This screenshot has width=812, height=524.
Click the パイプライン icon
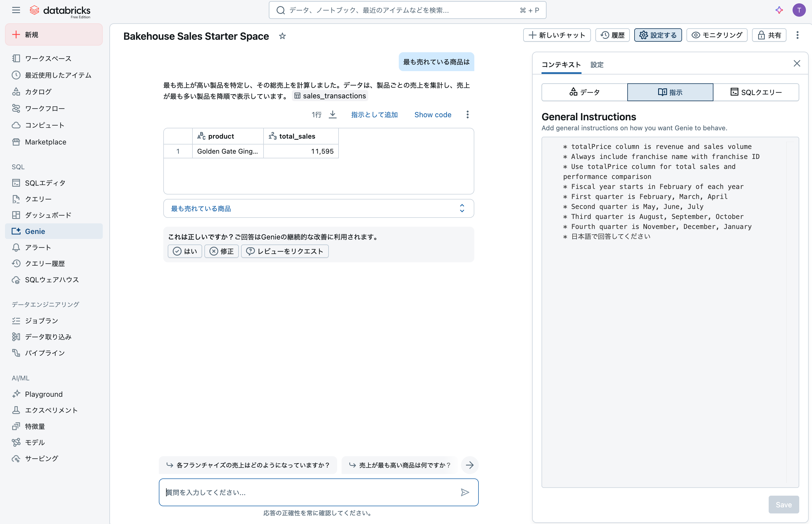[x=16, y=353]
